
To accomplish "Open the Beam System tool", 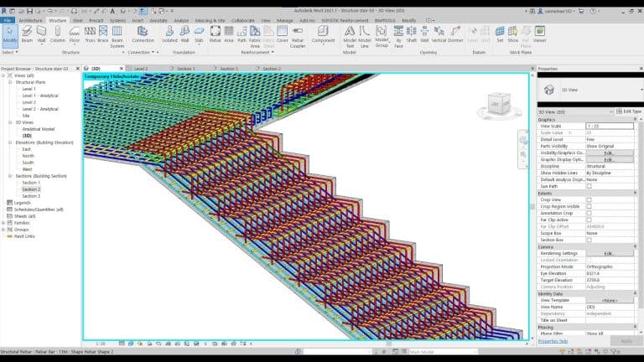I will (117, 37).
